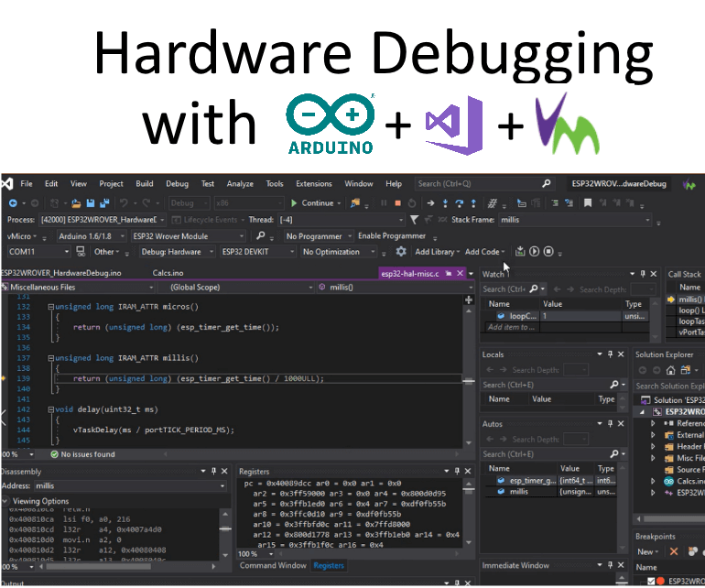The image size is (705, 588).
Task: Collapse the delay() function outline
Action: tap(50, 409)
